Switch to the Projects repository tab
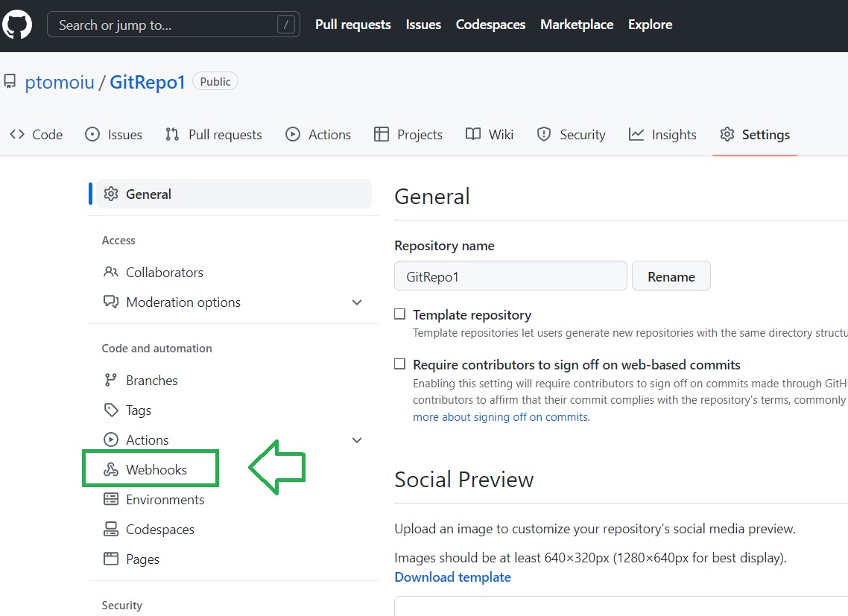 [408, 134]
